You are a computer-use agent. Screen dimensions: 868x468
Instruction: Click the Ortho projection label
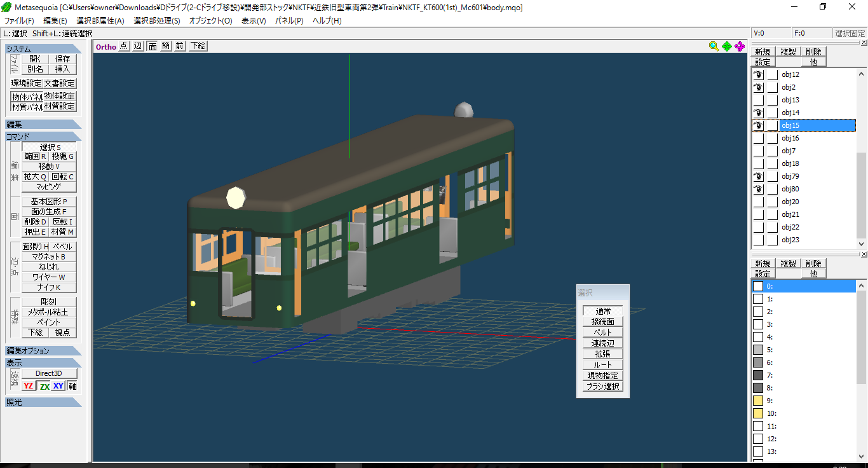pyautogui.click(x=106, y=46)
